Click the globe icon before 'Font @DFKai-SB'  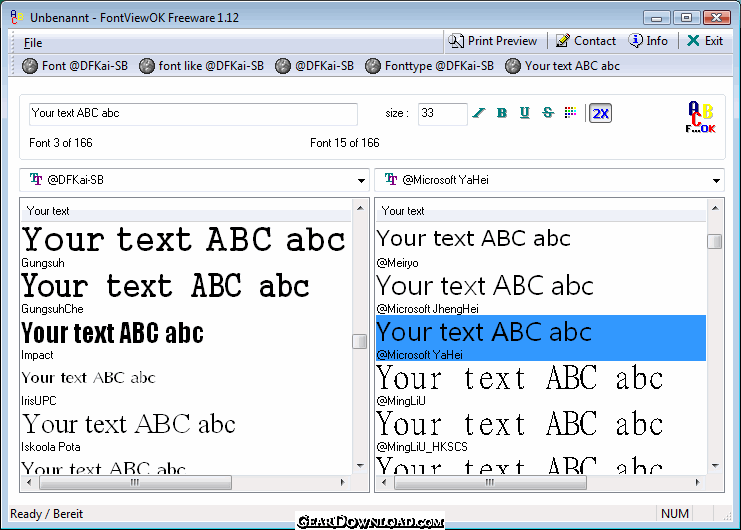pyautogui.click(x=30, y=66)
